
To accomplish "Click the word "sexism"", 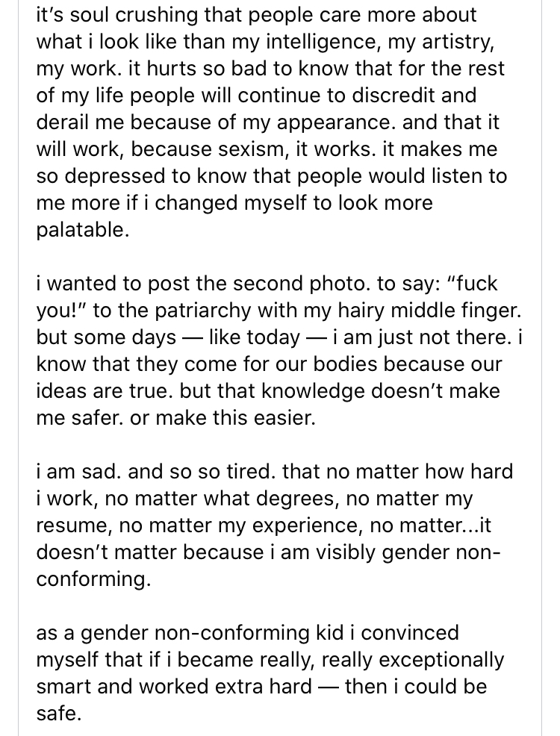I will point(247,149).
